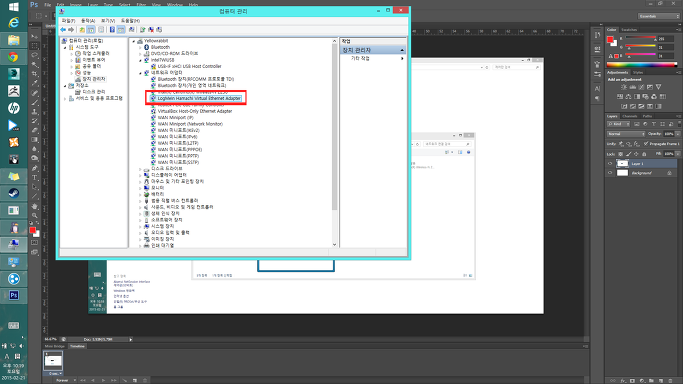This screenshot has height=384, width=683.
Task: Open the collapsed Character panel icon
Action: tap(597, 89)
